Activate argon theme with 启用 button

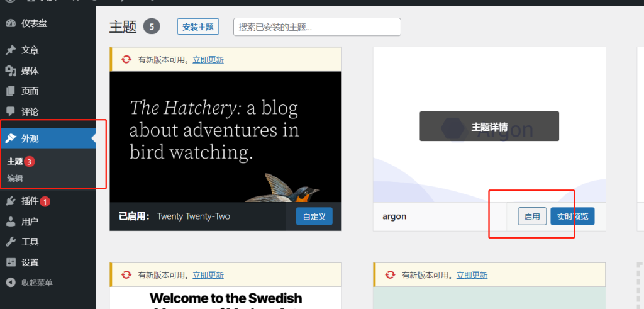tap(532, 216)
